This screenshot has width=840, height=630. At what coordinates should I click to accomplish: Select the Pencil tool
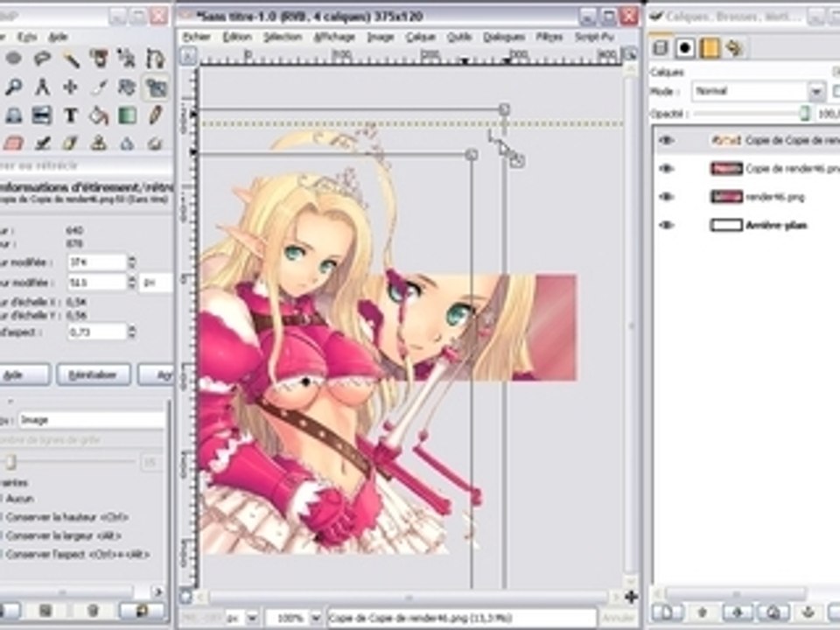(156, 115)
